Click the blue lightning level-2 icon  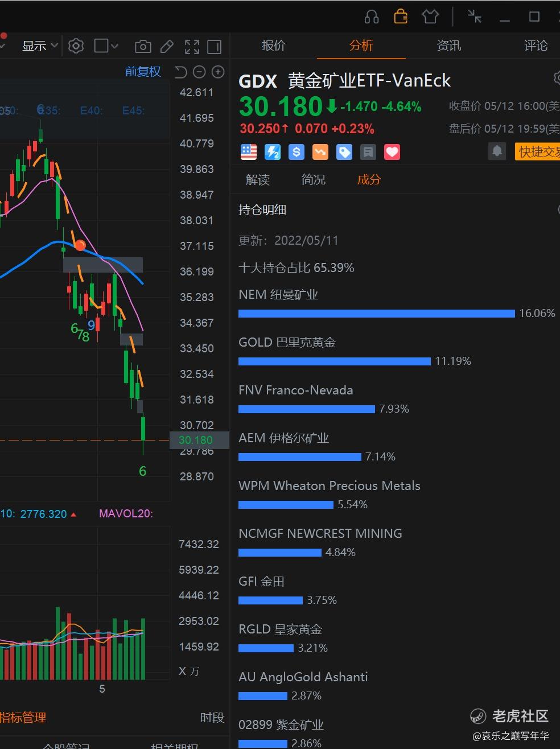pos(273,152)
